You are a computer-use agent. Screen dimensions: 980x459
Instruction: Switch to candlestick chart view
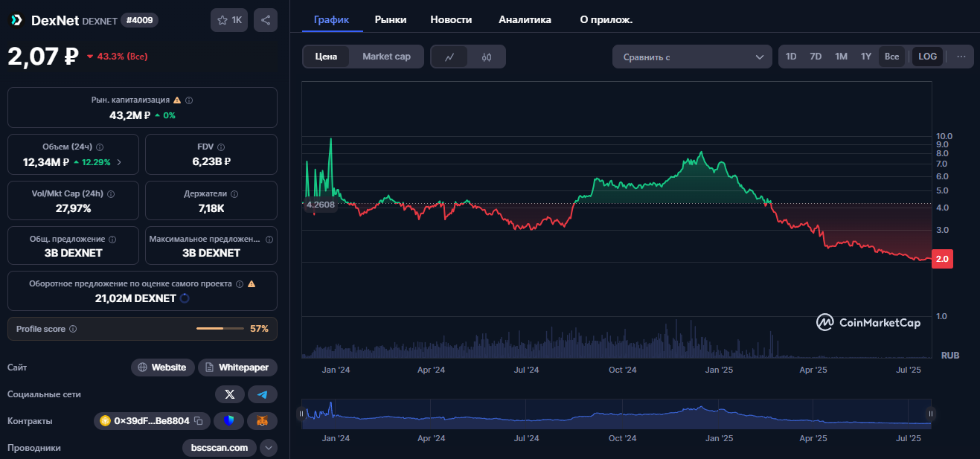click(486, 57)
